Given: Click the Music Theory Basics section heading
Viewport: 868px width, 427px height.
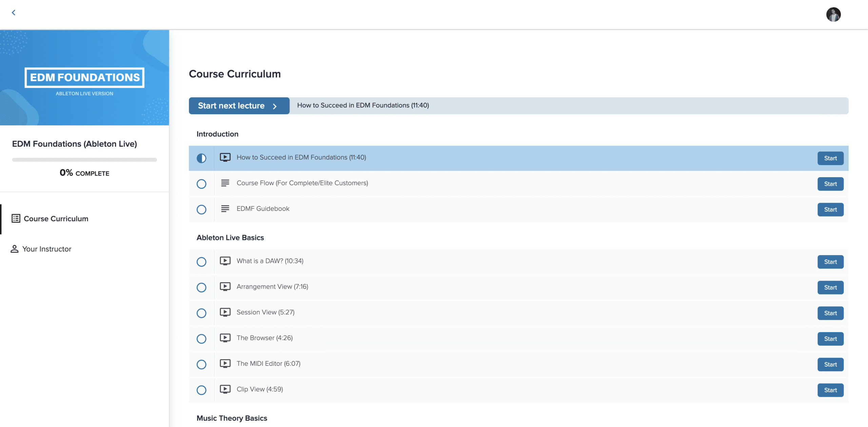Looking at the screenshot, I should tap(232, 418).
